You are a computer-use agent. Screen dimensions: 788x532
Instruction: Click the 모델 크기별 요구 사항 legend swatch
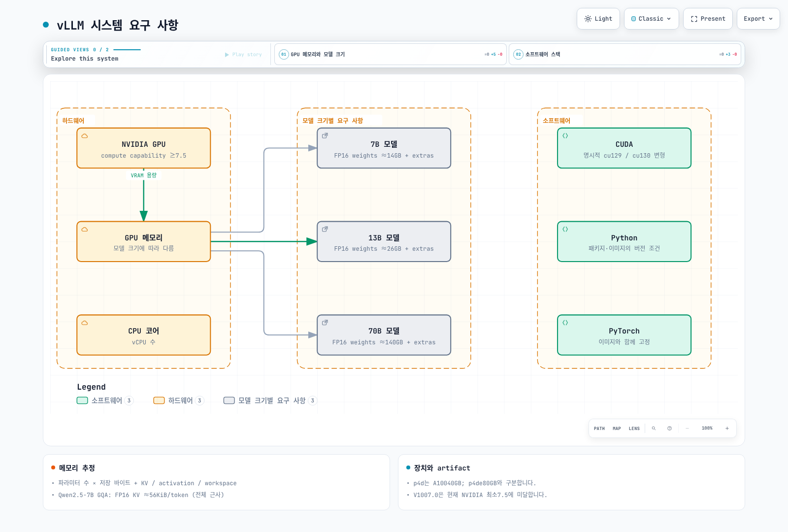coord(229,400)
